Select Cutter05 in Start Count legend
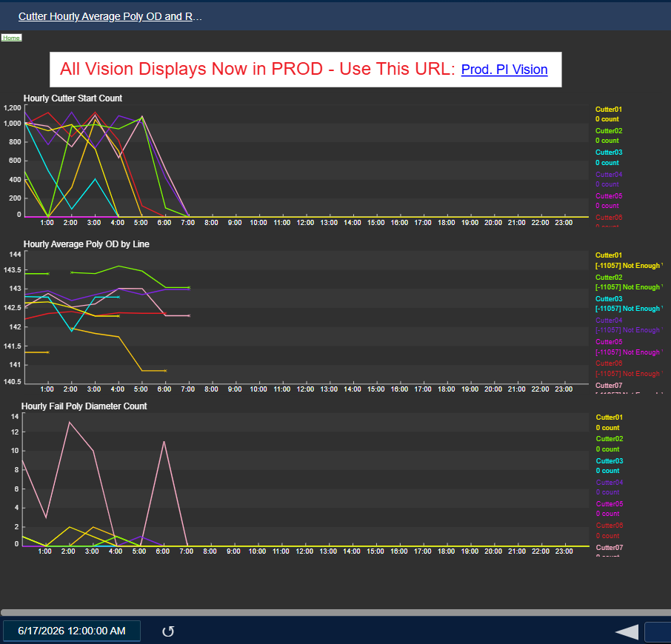The height and width of the screenshot is (644, 671). coord(609,196)
